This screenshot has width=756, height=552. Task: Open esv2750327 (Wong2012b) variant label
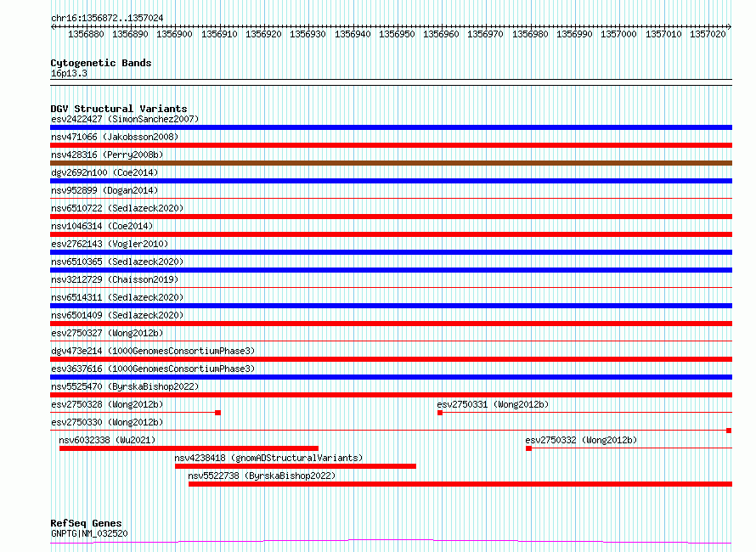(107, 333)
